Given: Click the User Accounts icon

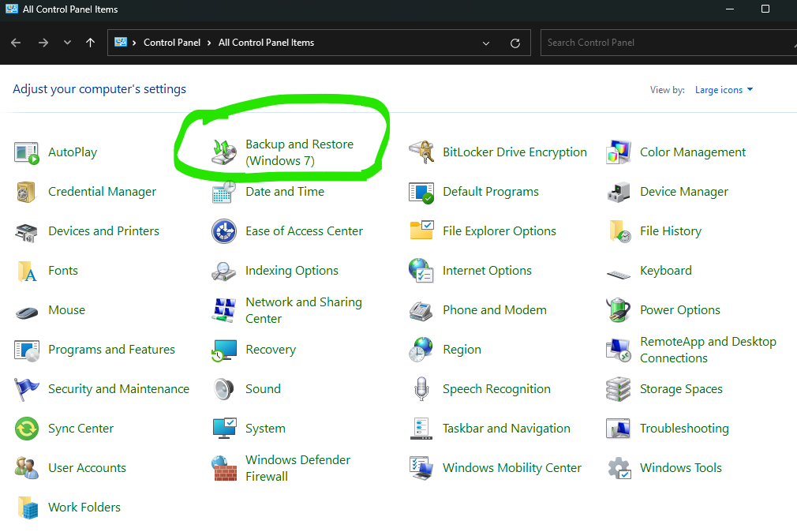Looking at the screenshot, I should pyautogui.click(x=26, y=468).
